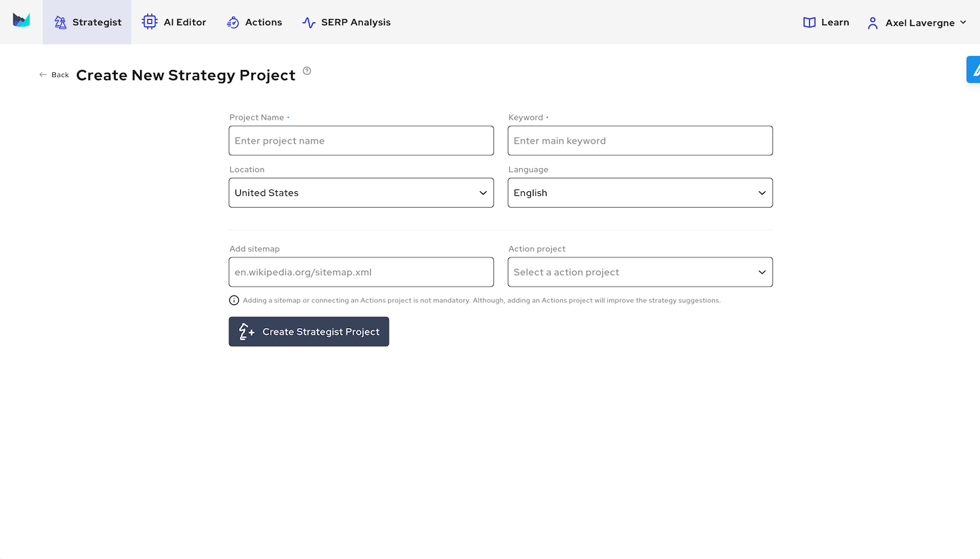Click the Learn book icon
Screen dimensions: 980x559
click(x=809, y=22)
